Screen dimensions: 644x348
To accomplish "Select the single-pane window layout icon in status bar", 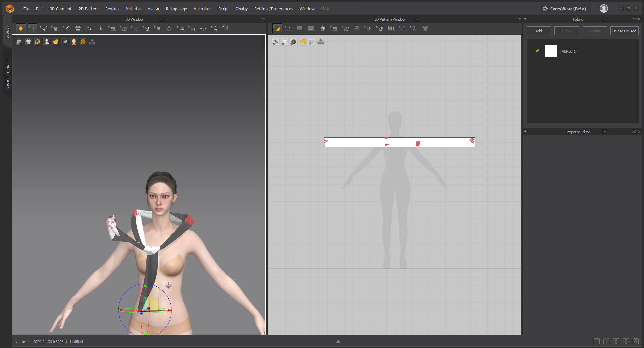I will click(x=597, y=341).
